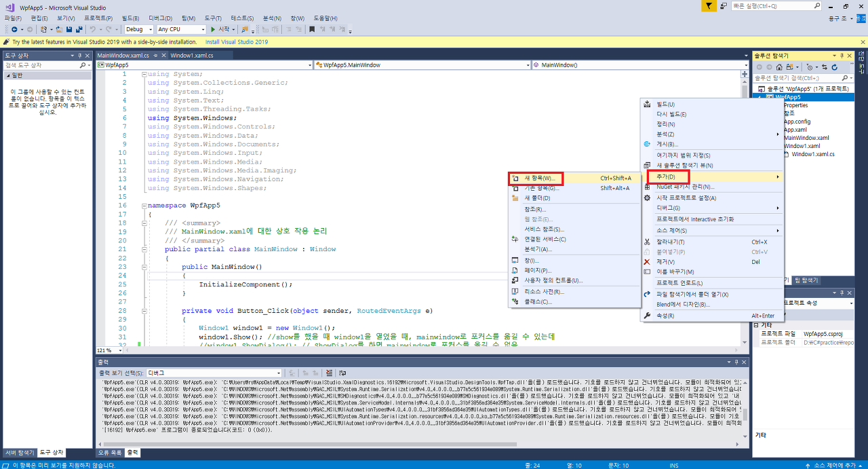
Task: Pin the Toolbox panel with the pushpin icon
Action: click(x=79, y=55)
